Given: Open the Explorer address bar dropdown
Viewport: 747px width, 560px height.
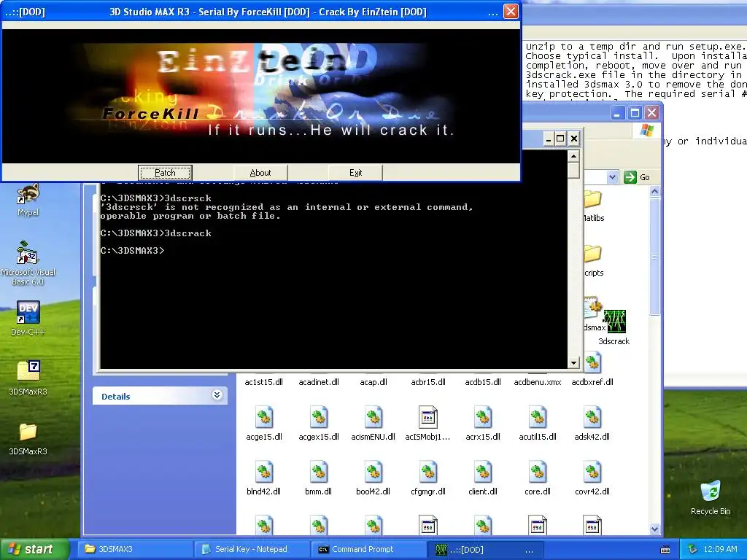Looking at the screenshot, I should point(612,178).
